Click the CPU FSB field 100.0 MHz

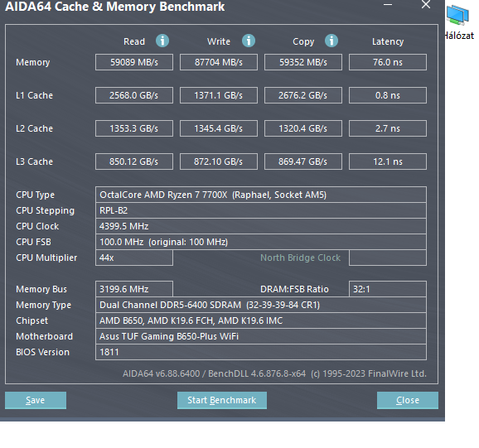(261, 242)
